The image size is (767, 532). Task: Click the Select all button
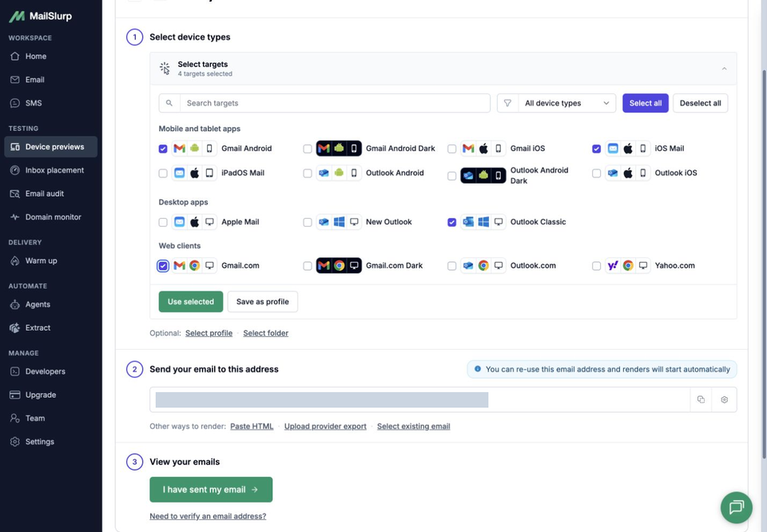coord(646,103)
